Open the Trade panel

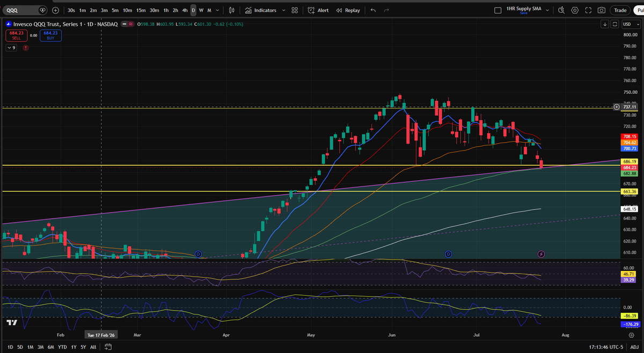(620, 10)
